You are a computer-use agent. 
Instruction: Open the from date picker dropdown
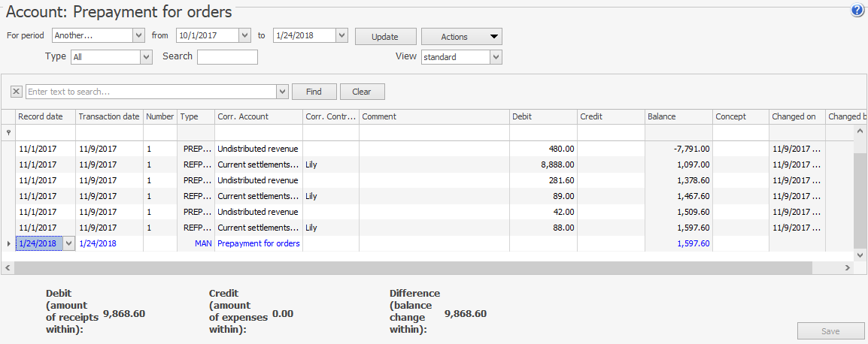(x=244, y=35)
